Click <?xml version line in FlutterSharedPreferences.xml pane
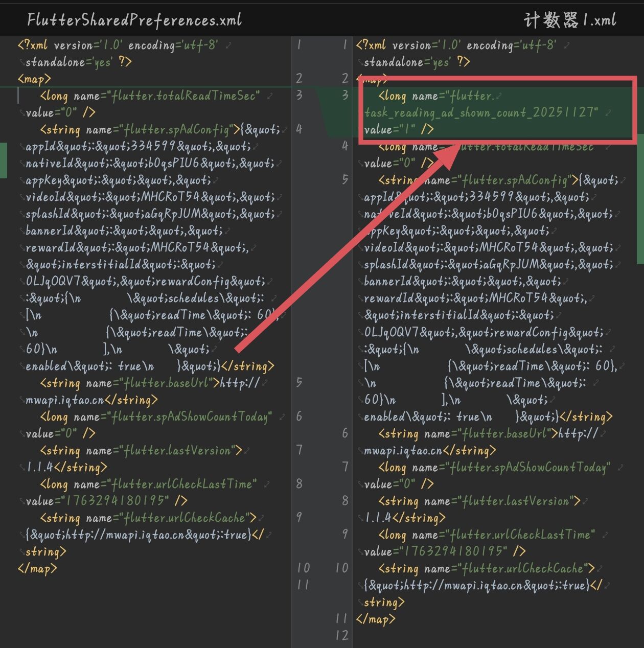 119,45
